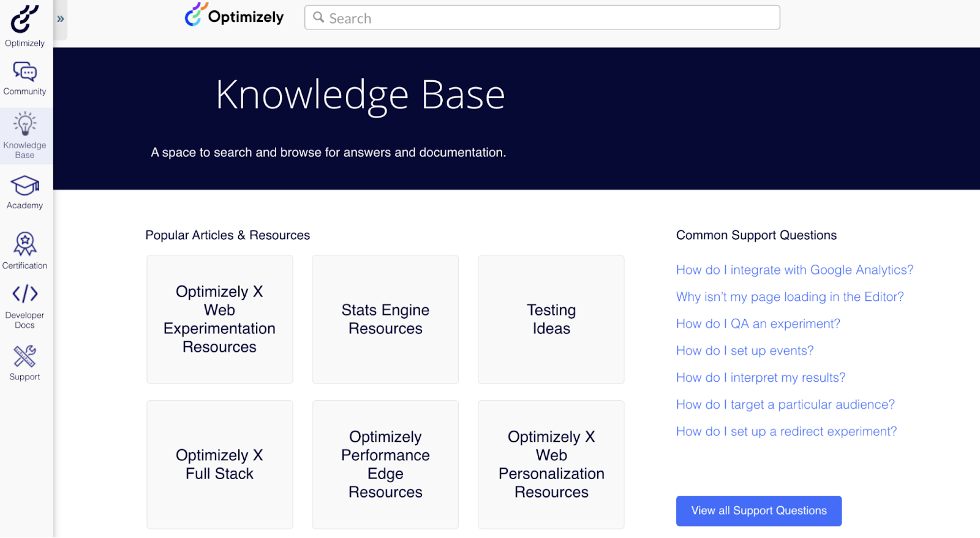
Task: Click the 'Common Support Questions' heading text
Action: pos(756,235)
